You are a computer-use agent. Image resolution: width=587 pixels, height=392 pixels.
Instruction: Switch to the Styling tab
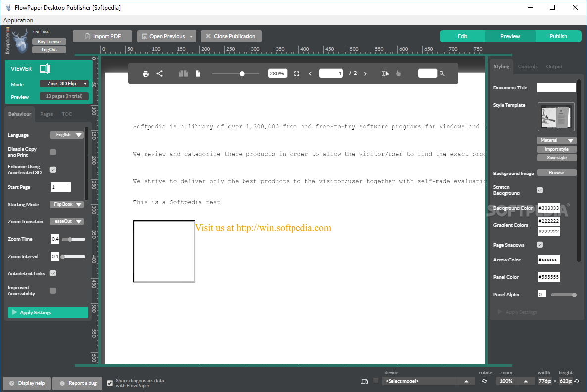pos(501,67)
